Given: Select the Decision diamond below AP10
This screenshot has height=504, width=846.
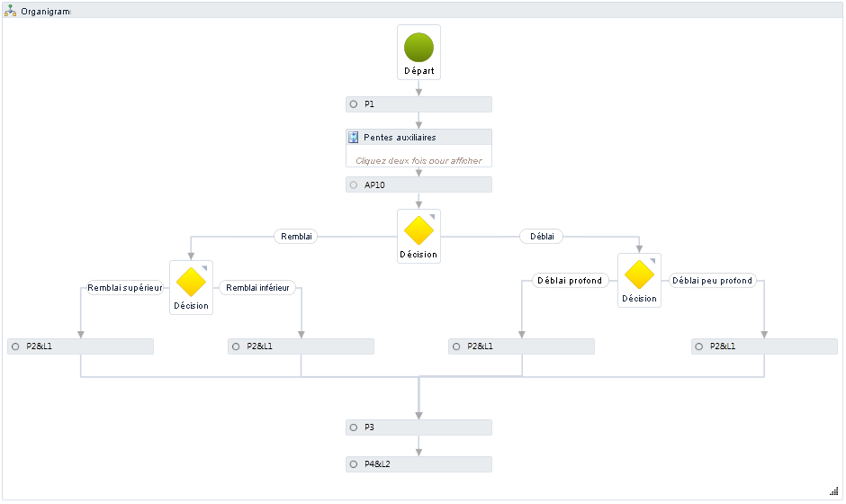Looking at the screenshot, I should tap(418, 230).
